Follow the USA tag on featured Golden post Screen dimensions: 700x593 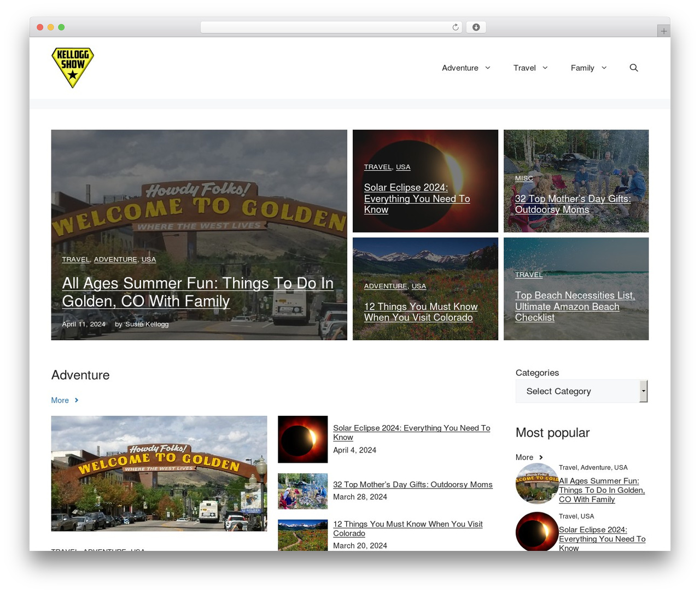(x=149, y=259)
